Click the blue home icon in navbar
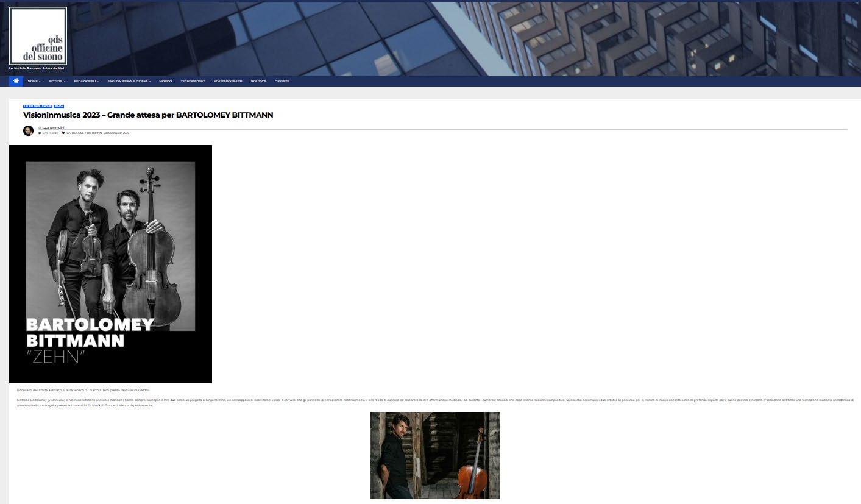This screenshot has width=861, height=504. (16, 81)
